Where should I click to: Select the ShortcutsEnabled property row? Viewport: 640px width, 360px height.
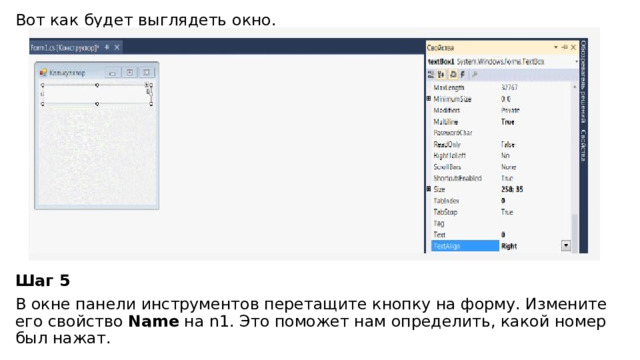pyautogui.click(x=502, y=178)
